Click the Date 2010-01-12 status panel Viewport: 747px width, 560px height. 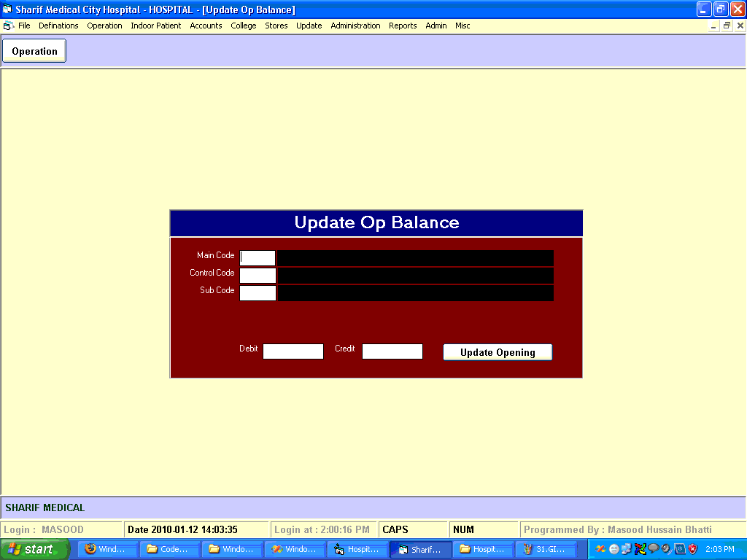tap(196, 529)
